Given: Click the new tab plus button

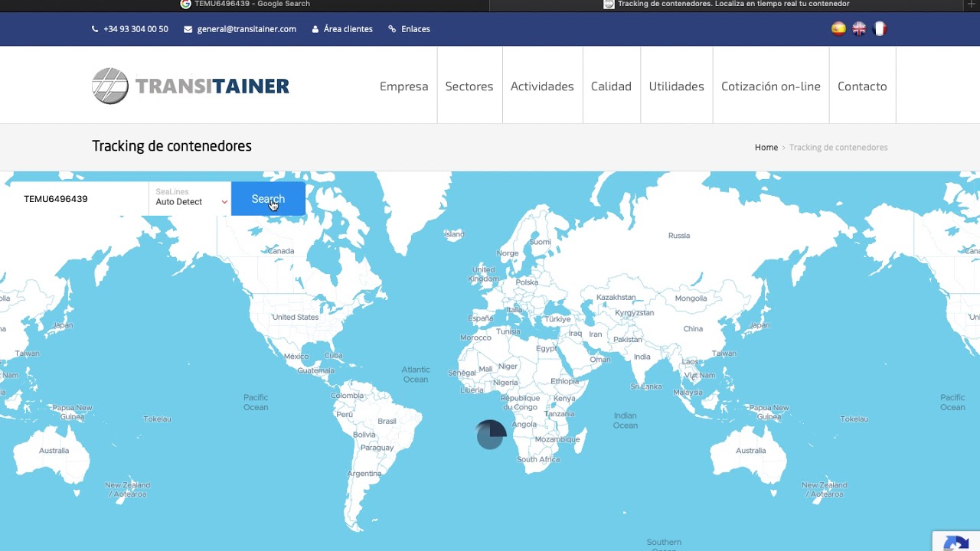Looking at the screenshot, I should click(x=971, y=4).
